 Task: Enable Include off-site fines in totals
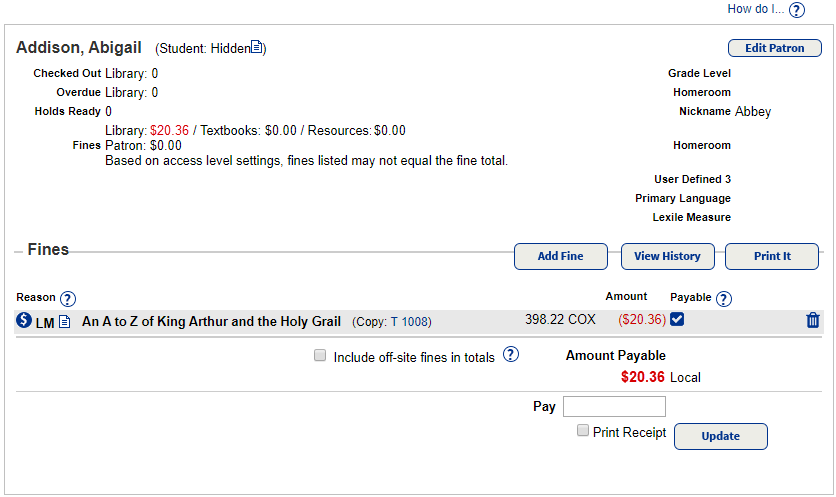click(x=320, y=355)
